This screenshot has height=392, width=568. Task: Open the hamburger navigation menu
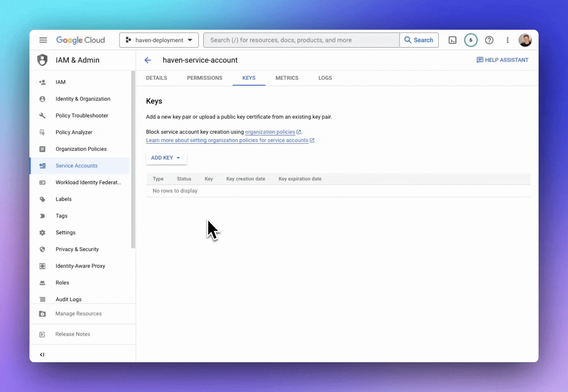click(43, 40)
